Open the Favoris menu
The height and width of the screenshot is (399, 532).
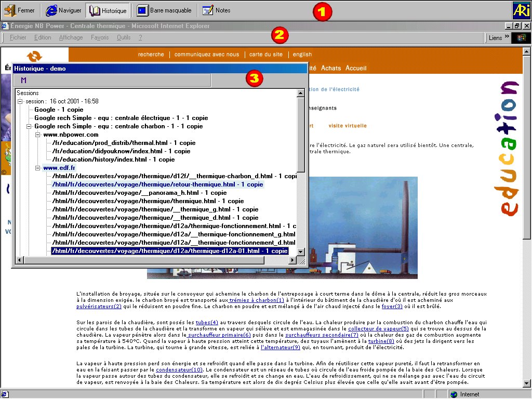(100, 37)
